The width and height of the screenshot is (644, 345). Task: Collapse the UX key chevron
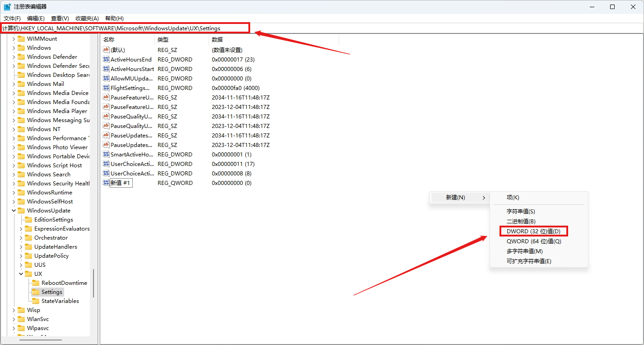coord(21,274)
